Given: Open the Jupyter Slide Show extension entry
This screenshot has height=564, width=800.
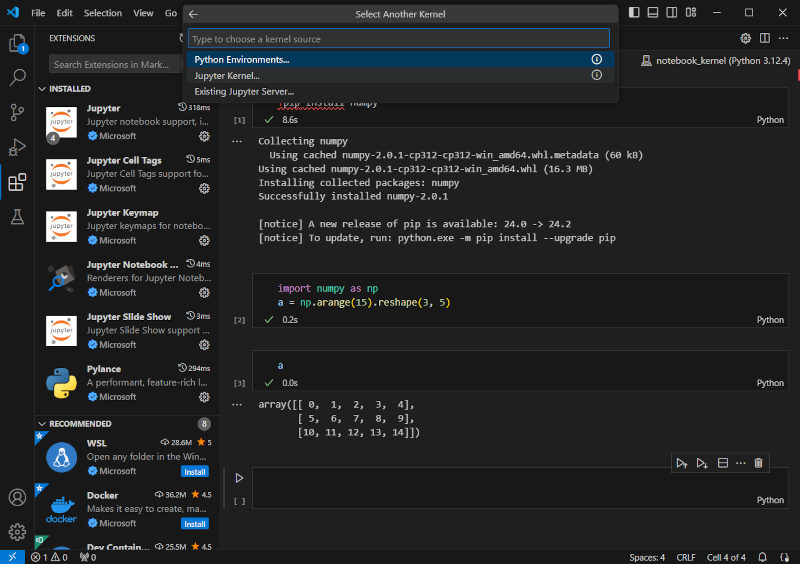Looking at the screenshot, I should [127, 330].
